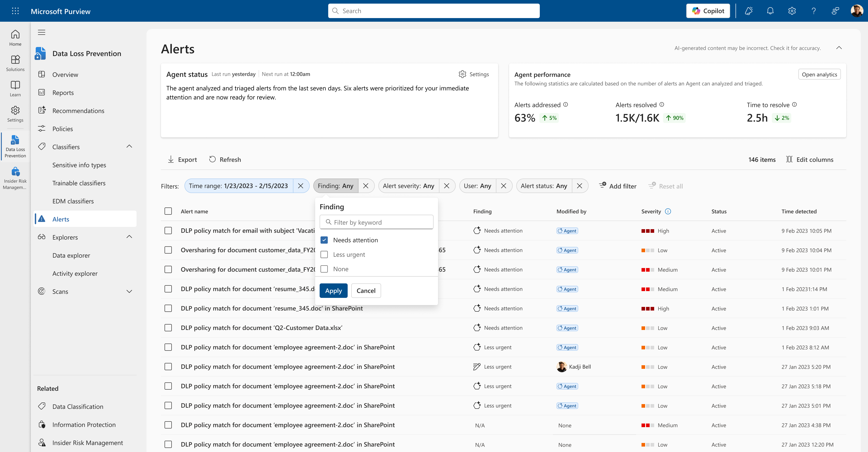
Task: Open Solutions in the left rail
Action: pos(15,63)
